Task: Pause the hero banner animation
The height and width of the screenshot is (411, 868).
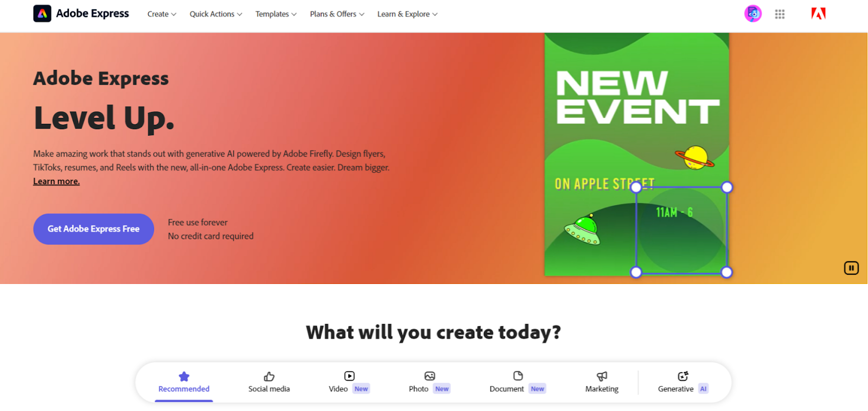Action: point(851,268)
